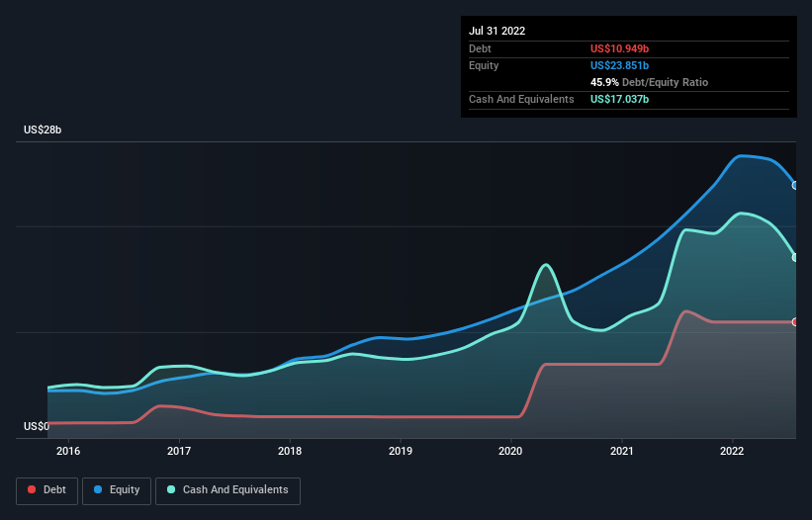812x520 pixels.
Task: Click the 45.9% Debt/Equity Ratio text
Action: coord(650,82)
